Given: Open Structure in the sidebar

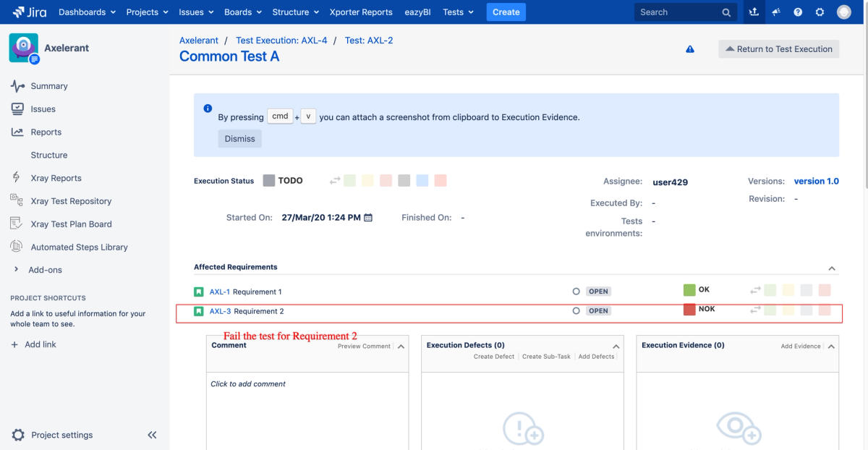Looking at the screenshot, I should click(x=49, y=155).
